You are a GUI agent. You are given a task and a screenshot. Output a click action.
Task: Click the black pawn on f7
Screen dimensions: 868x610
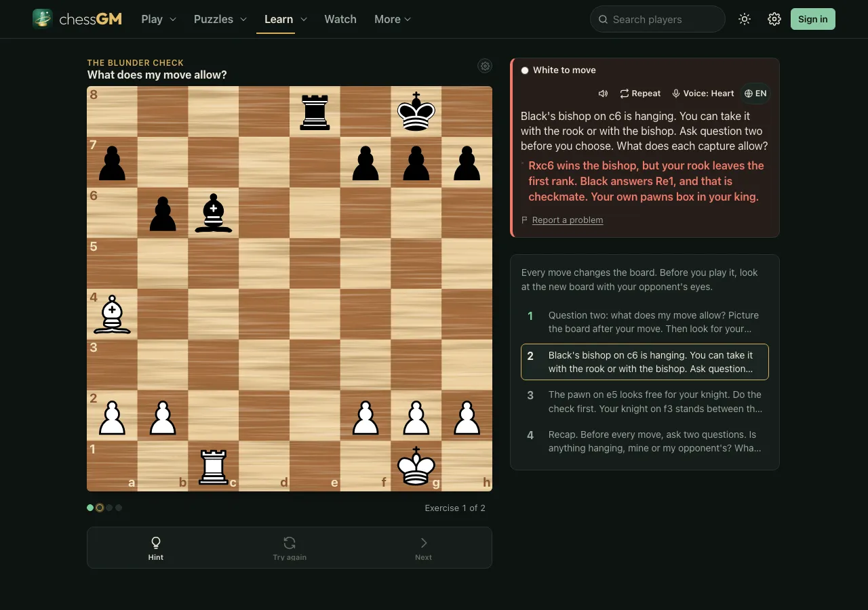click(x=366, y=163)
